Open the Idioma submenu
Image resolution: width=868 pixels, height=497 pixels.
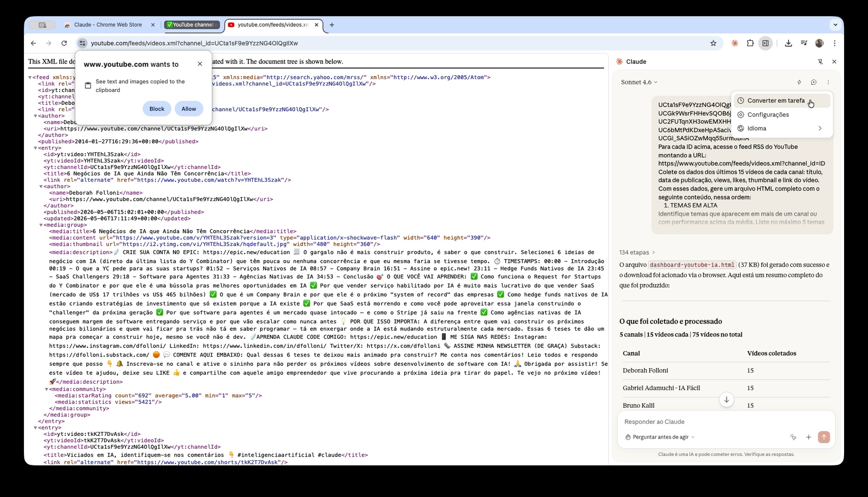(x=782, y=128)
